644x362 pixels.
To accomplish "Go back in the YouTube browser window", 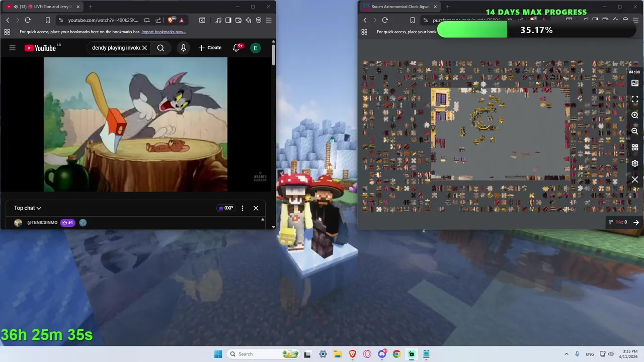I will [x=8, y=20].
